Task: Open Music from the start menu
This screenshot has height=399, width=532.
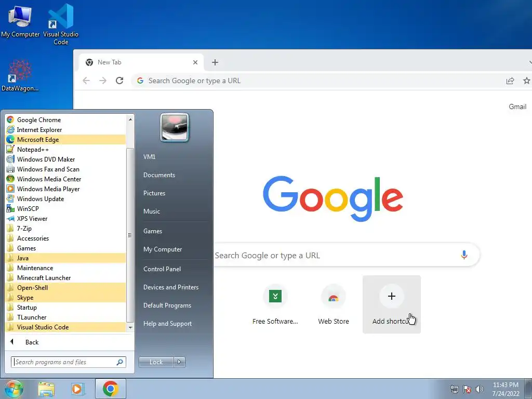Action: (x=175, y=211)
